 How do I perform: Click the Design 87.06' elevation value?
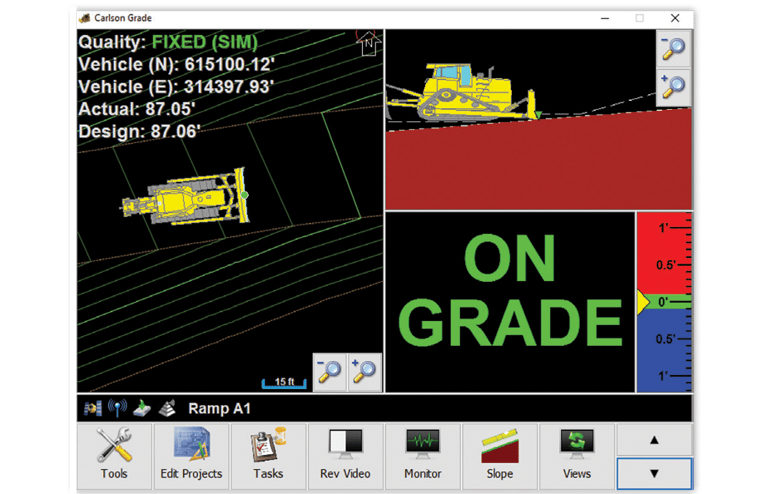140,132
